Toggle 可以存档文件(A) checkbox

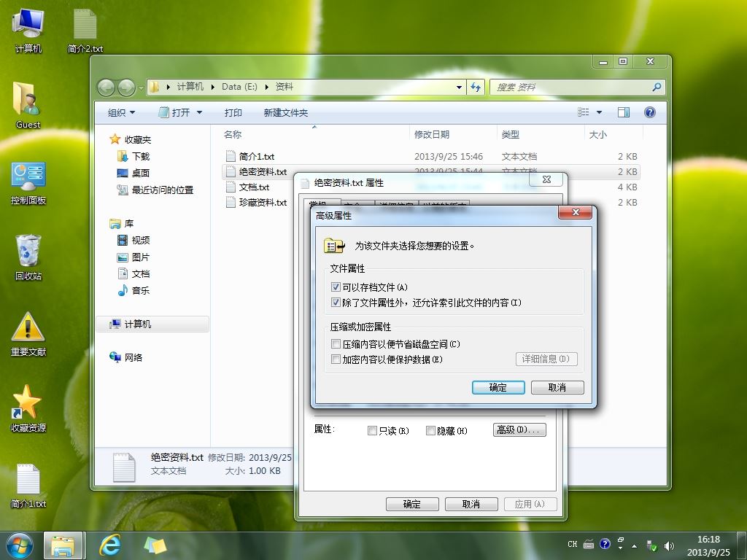(x=336, y=287)
